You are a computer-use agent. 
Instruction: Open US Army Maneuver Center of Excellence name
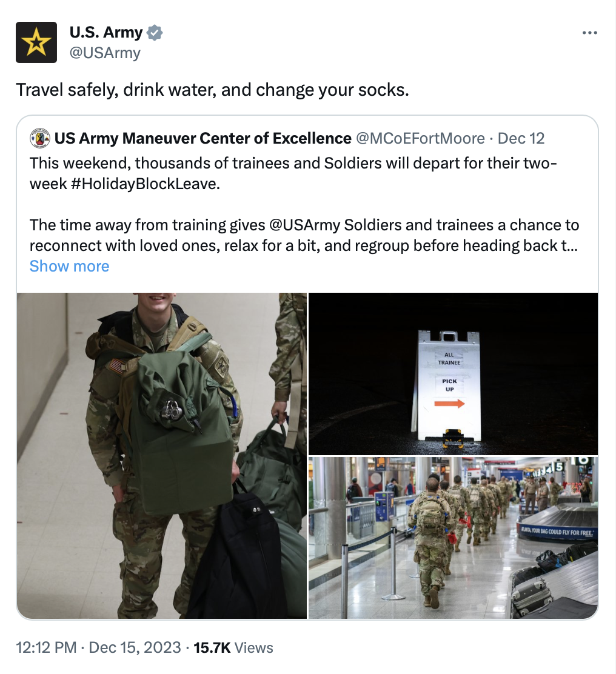click(203, 138)
